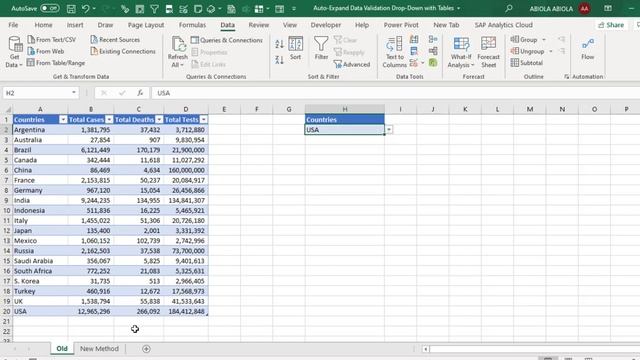Click the Save icon in quick access toolbar
Image resolution: width=640 pixels, height=360 pixels.
pyautogui.click(x=71, y=9)
